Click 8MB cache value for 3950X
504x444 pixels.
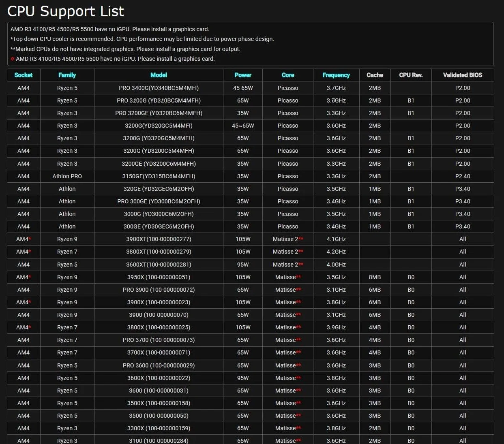375,277
